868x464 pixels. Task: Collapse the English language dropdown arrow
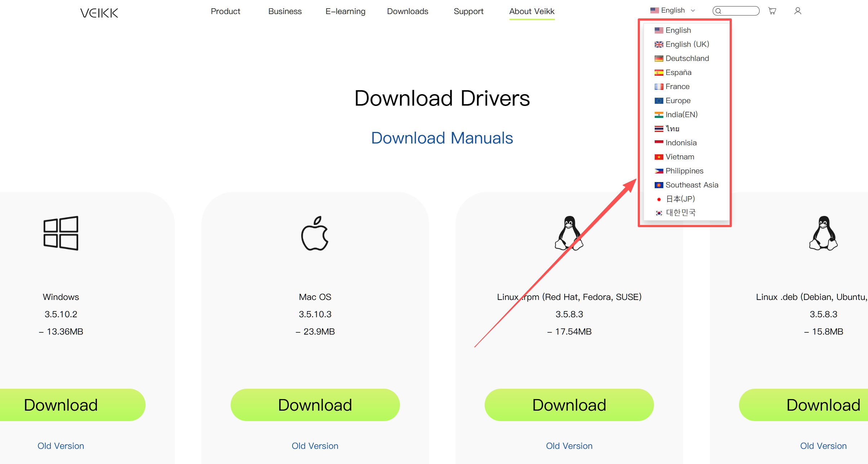coord(693,10)
